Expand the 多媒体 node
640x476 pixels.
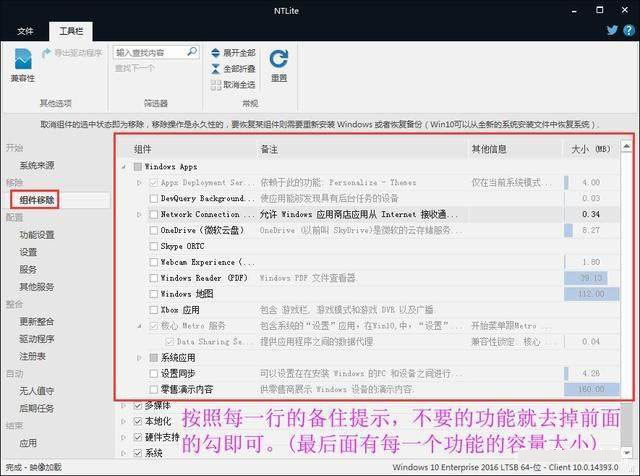click(x=124, y=405)
